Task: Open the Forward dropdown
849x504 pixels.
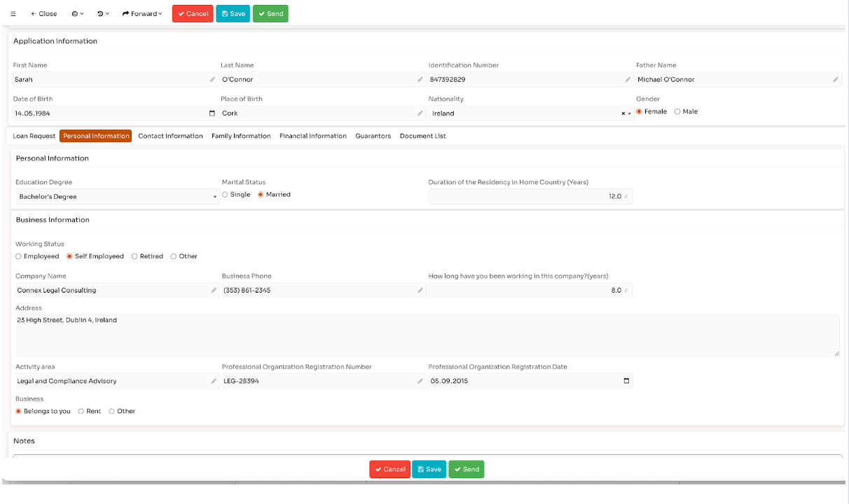Action: [142, 14]
